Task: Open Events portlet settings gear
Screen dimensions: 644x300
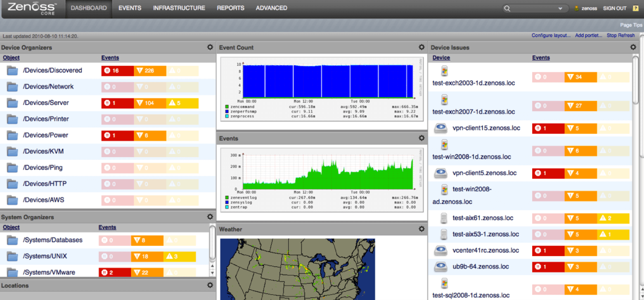Action: point(421,138)
